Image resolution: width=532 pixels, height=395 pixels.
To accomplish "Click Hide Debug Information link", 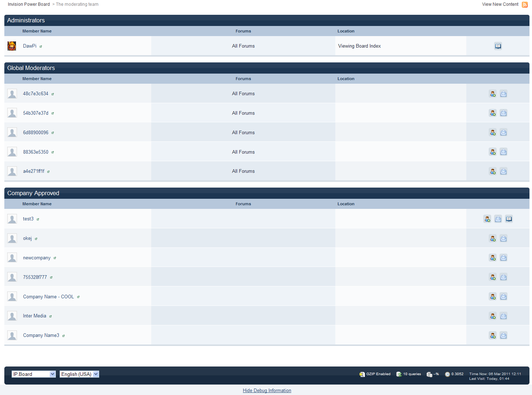I will pos(267,390).
